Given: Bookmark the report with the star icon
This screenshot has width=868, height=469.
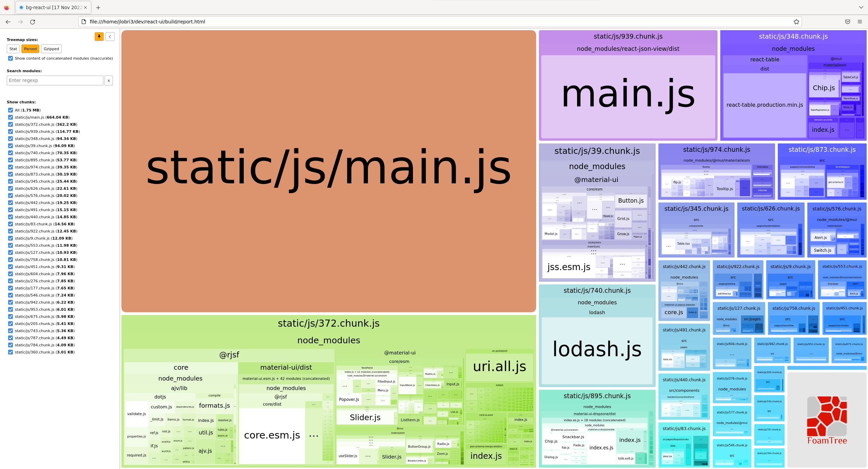Looking at the screenshot, I should [796, 21].
